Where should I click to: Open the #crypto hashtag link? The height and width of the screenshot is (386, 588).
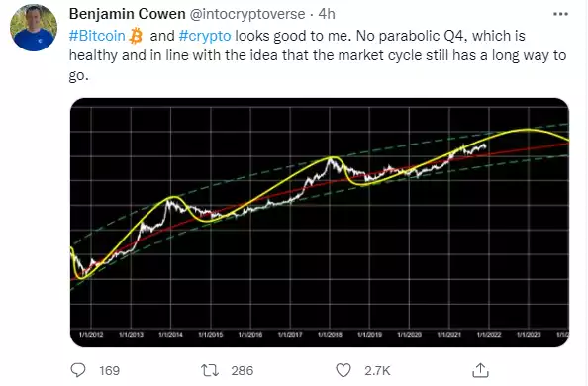pyautogui.click(x=205, y=36)
